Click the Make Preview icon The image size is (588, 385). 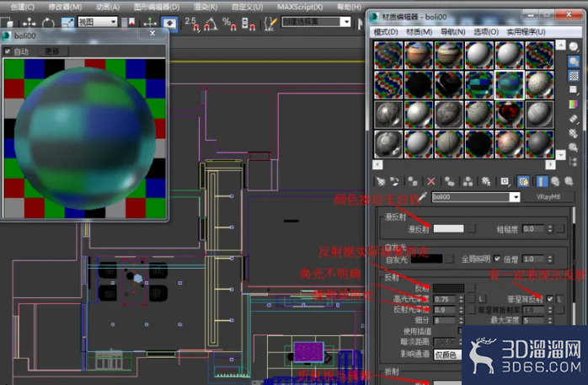[574, 119]
